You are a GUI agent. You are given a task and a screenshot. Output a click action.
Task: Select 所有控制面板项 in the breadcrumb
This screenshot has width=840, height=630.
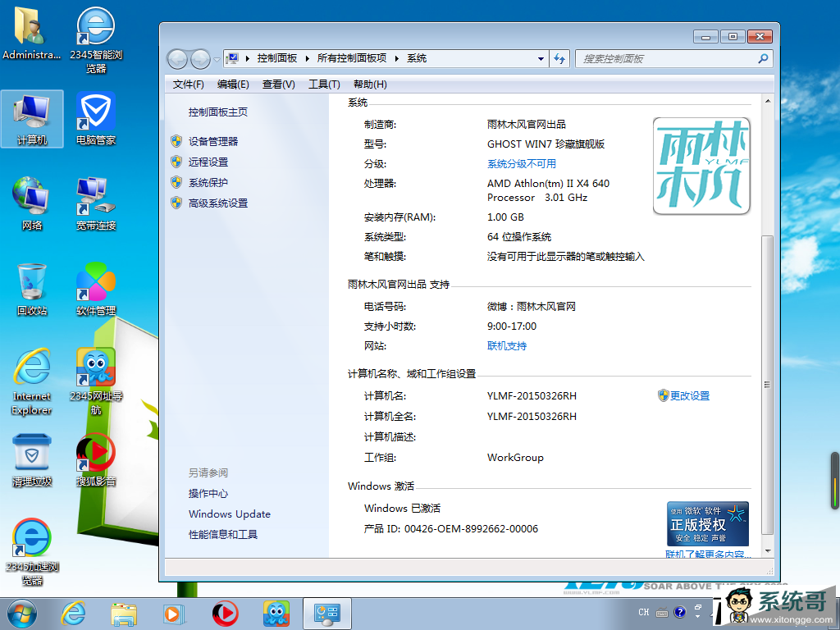click(352, 58)
